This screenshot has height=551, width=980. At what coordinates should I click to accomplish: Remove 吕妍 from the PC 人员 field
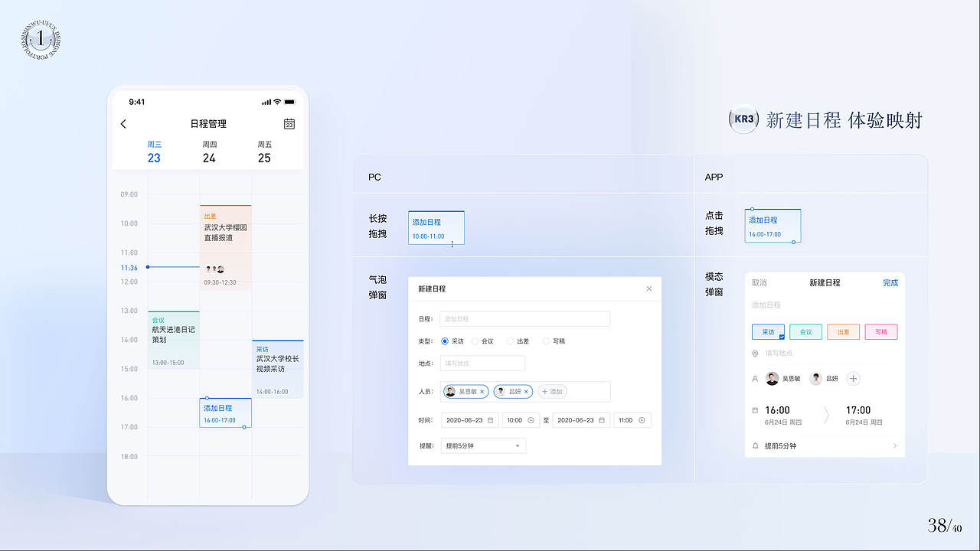click(x=526, y=392)
